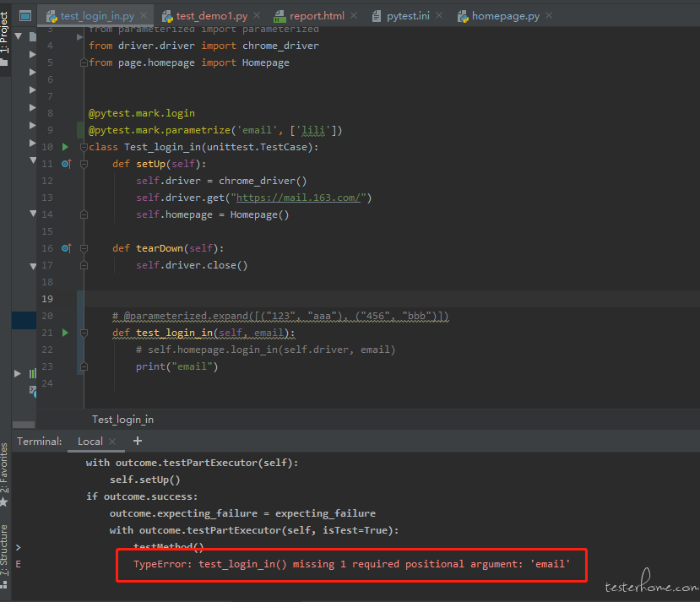The width and height of the screenshot is (700, 602).
Task: Click 'outcome.expecting_failure = expecting_failure' terminal line
Action: pos(242,513)
